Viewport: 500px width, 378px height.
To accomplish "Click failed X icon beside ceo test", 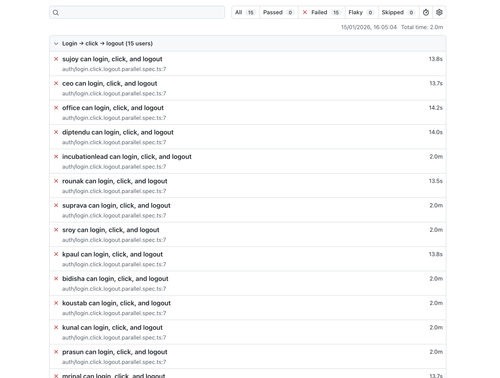I will click(x=56, y=83).
